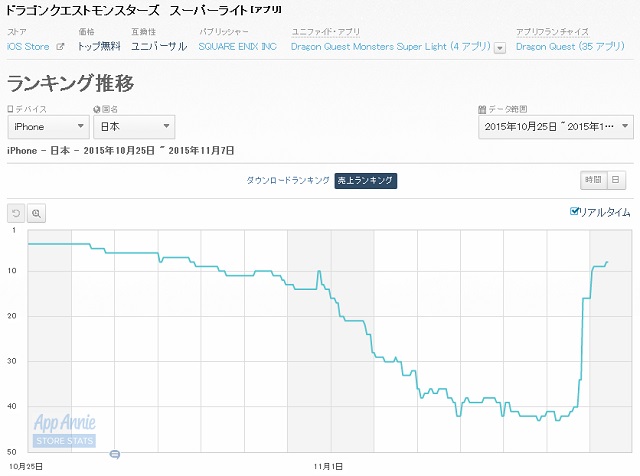Click the calendar icon next to データ範囲
The height and width of the screenshot is (476, 640).
tap(482, 109)
